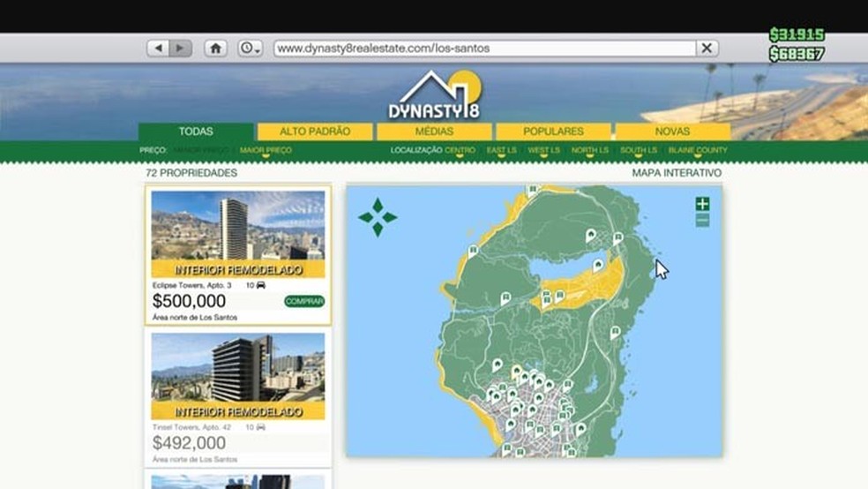The image size is (868, 489).
Task: Click COMPRAR for Eclipse Towers Apto. 3
Action: (304, 301)
